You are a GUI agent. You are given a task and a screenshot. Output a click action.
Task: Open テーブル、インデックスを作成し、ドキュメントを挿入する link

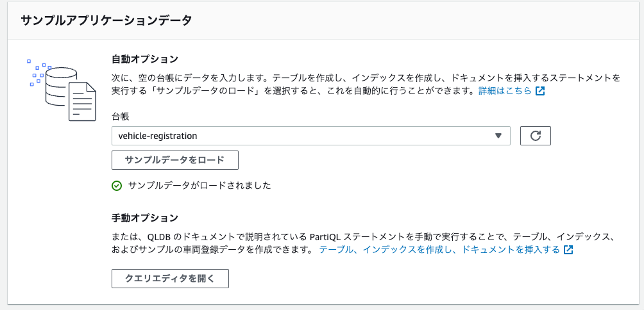(x=439, y=250)
